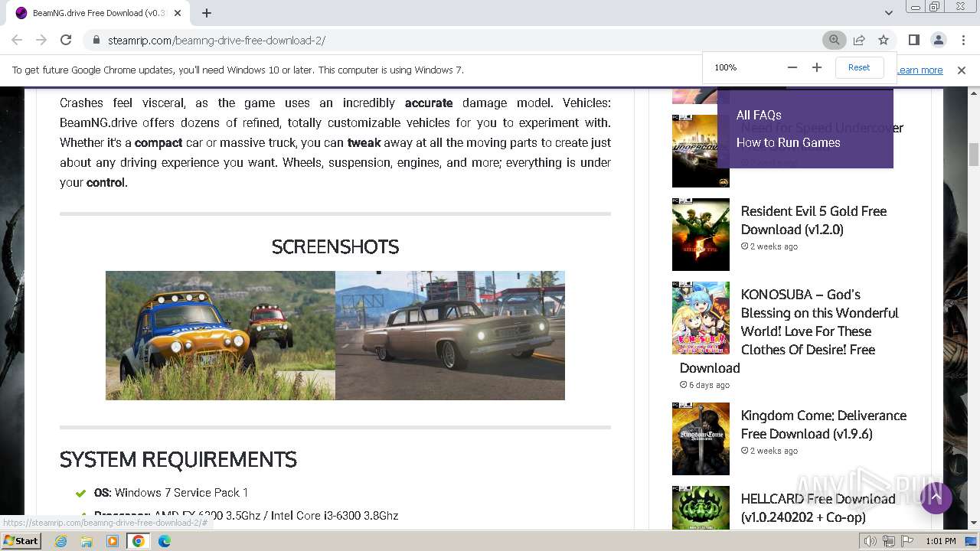Open the Windows Start button
980x551 pixels.
tap(21, 540)
